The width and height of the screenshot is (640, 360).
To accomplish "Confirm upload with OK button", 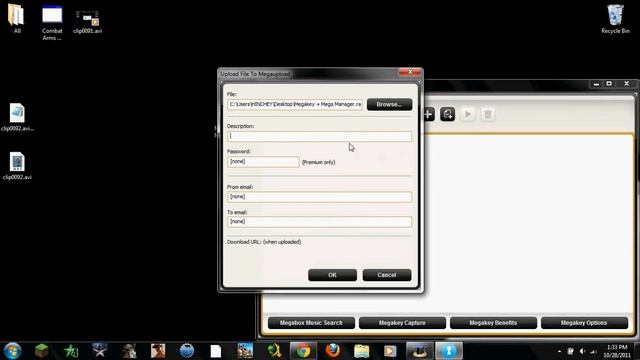I will [x=332, y=275].
